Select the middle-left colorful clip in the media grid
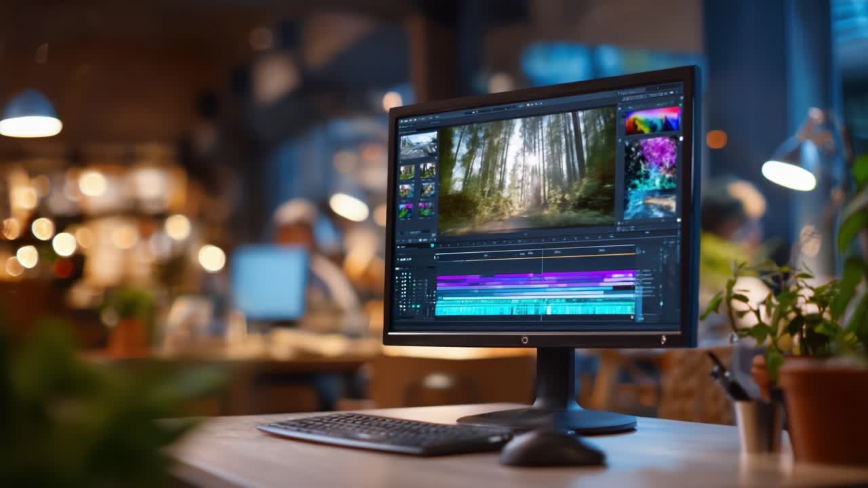 click(x=407, y=192)
